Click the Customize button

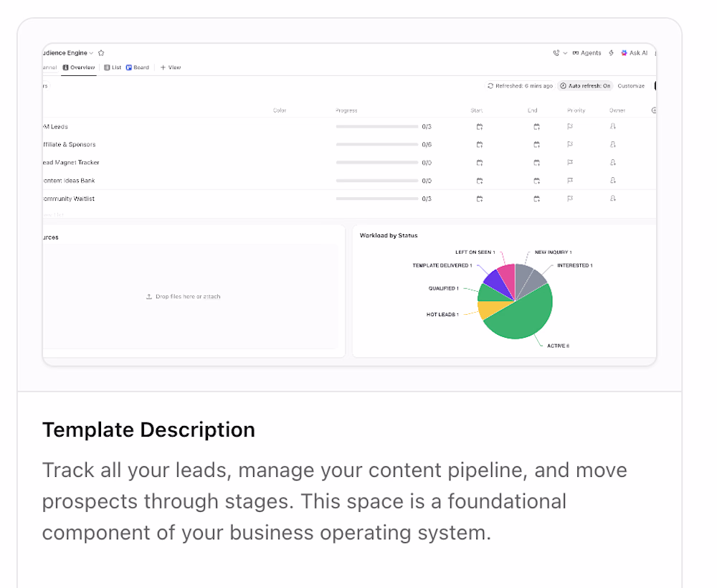point(631,86)
